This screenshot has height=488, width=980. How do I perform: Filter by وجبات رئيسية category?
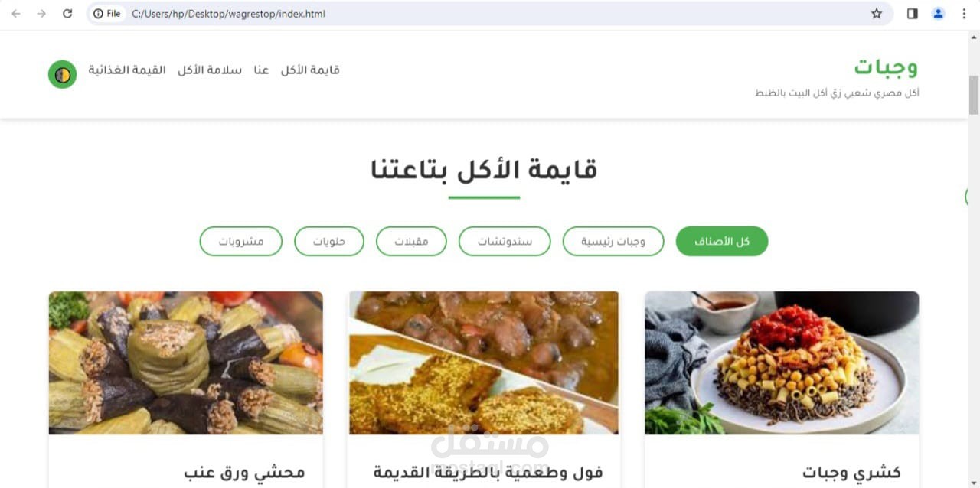pyautogui.click(x=613, y=242)
